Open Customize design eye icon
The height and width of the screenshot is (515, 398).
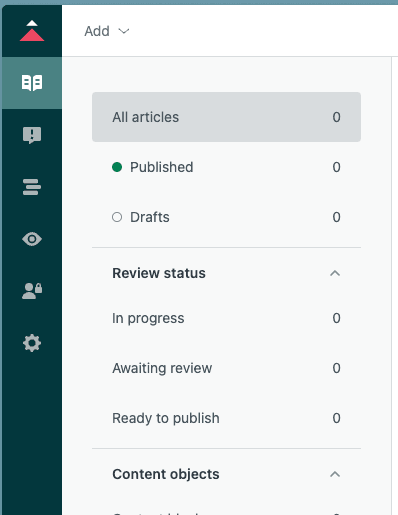(x=32, y=239)
